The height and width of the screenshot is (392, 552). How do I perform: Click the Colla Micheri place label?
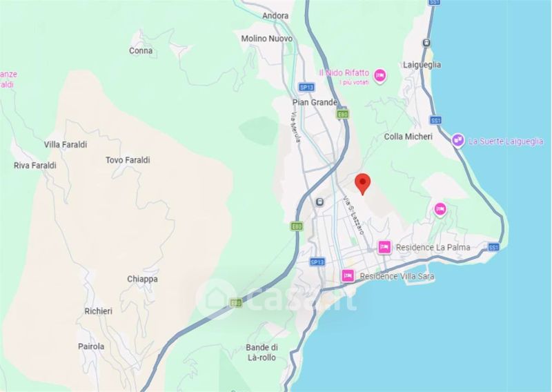pyautogui.click(x=408, y=137)
